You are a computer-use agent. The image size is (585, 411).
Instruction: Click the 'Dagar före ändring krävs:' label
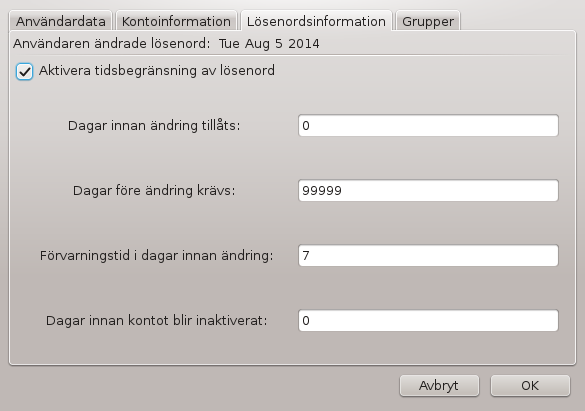coord(154,191)
